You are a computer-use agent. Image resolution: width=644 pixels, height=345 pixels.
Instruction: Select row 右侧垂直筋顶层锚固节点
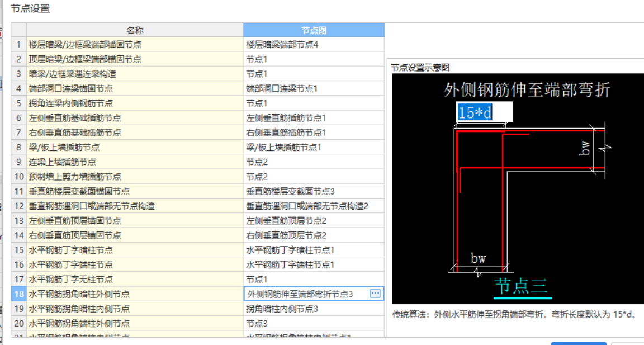point(135,235)
